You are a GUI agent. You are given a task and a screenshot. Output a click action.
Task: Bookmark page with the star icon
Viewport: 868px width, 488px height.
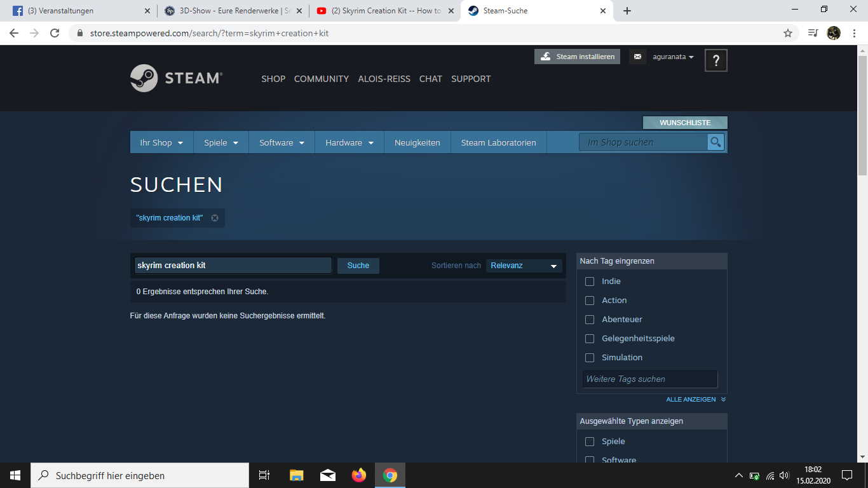click(x=787, y=33)
